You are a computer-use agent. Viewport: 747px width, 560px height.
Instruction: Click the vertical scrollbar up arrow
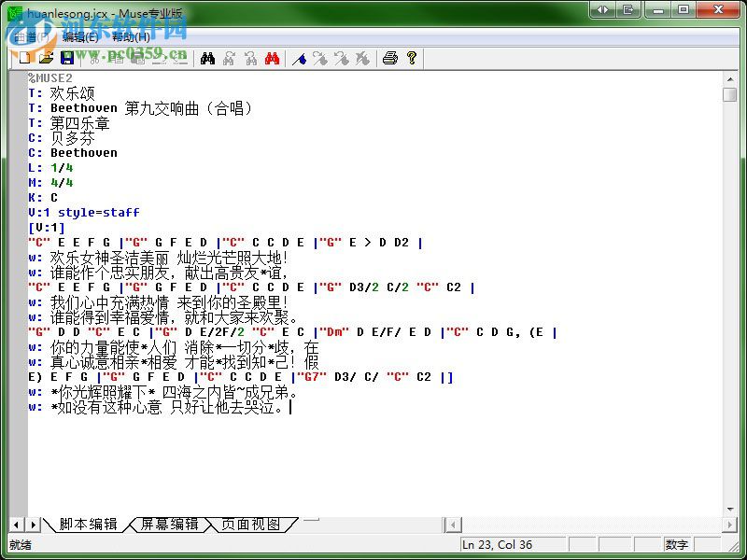[x=732, y=78]
